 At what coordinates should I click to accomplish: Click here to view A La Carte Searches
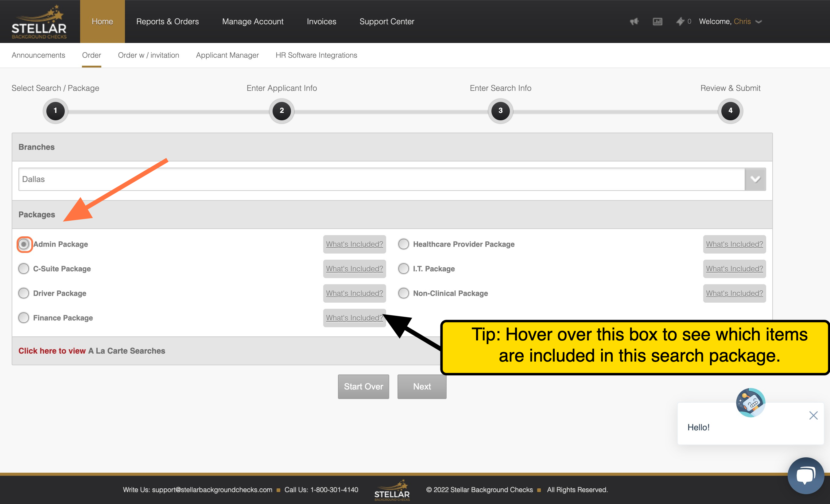(x=91, y=351)
